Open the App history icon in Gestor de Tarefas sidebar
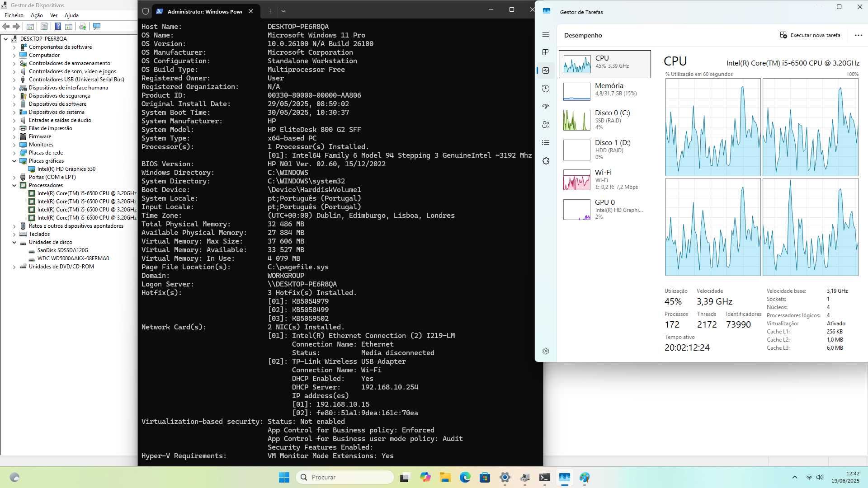This screenshot has height=488, width=868. pyautogui.click(x=546, y=89)
